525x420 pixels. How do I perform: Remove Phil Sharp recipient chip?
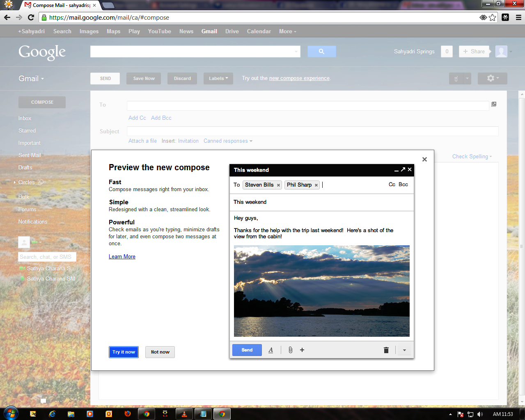[x=316, y=185]
